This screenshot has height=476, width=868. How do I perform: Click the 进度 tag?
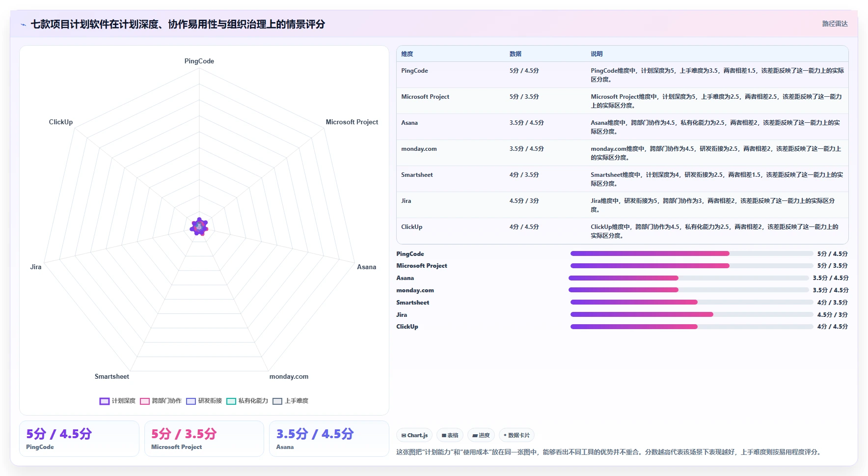481,435
